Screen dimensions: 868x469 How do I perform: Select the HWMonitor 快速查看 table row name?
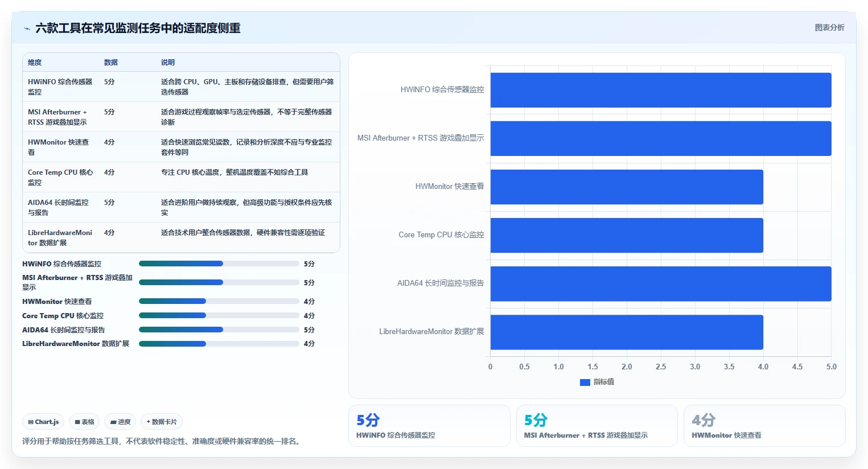click(x=59, y=147)
